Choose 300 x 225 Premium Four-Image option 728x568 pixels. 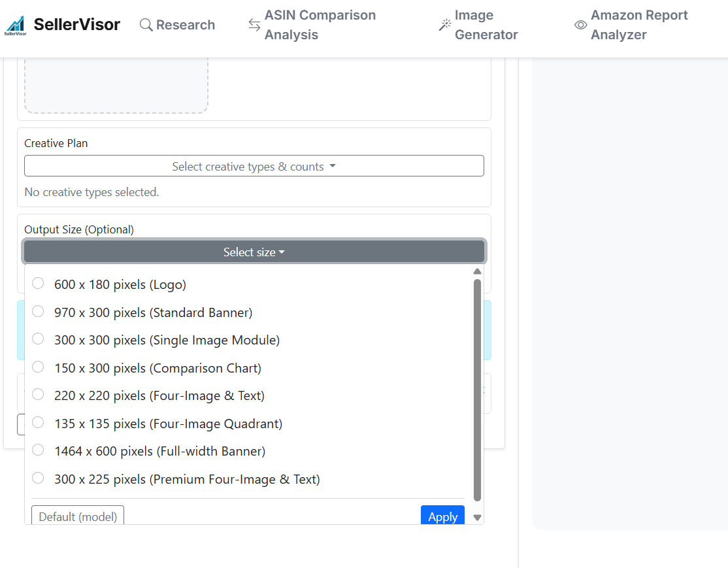point(38,478)
